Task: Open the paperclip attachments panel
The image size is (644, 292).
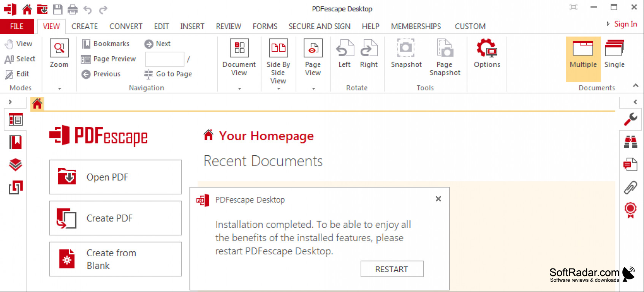Action: tap(631, 187)
